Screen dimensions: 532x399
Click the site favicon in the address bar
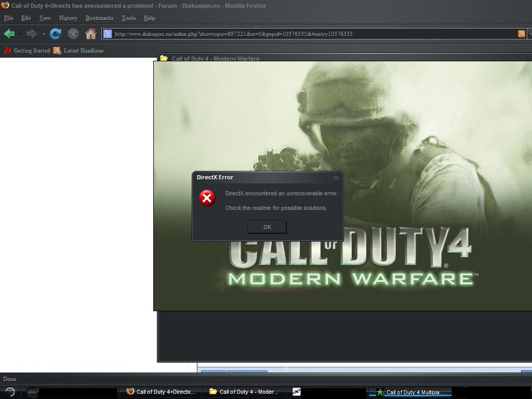[107, 34]
